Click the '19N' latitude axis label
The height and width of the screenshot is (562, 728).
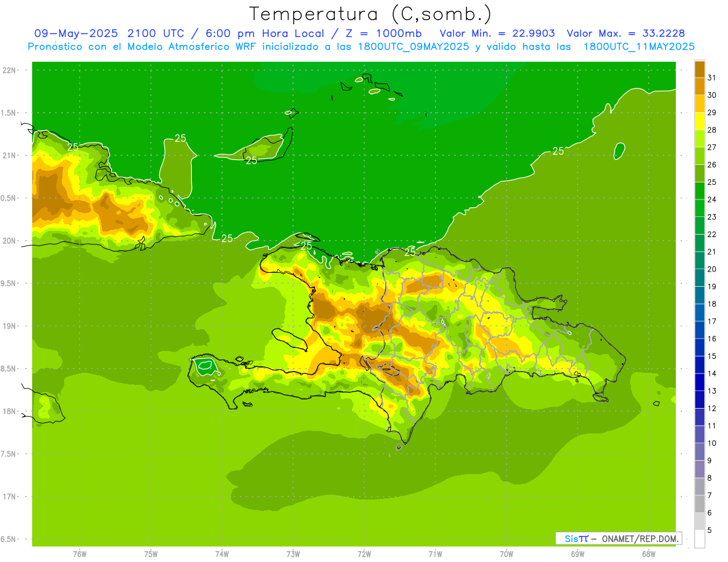(x=10, y=326)
